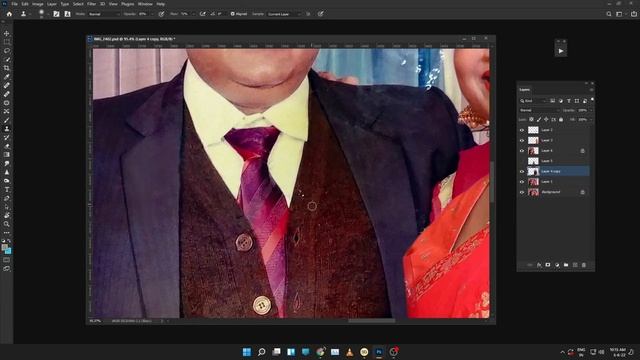This screenshot has width=640, height=360.
Task: Select the Type tool
Action: click(x=7, y=189)
